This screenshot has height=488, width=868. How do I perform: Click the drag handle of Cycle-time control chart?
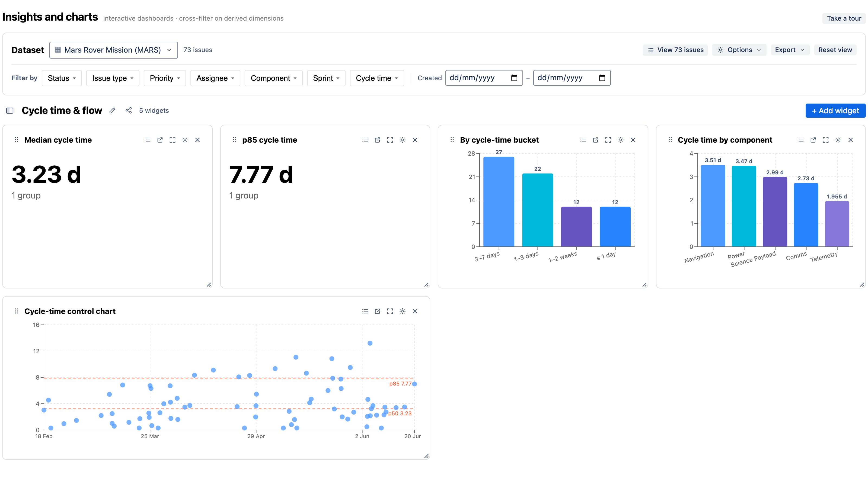(x=17, y=311)
